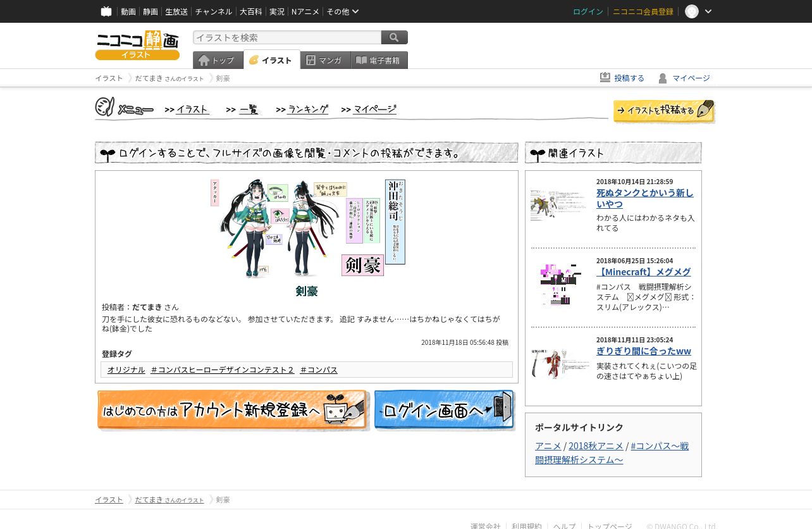812x529 pixels.
Task: Click the user avatar icon in header
Action: [x=692, y=11]
